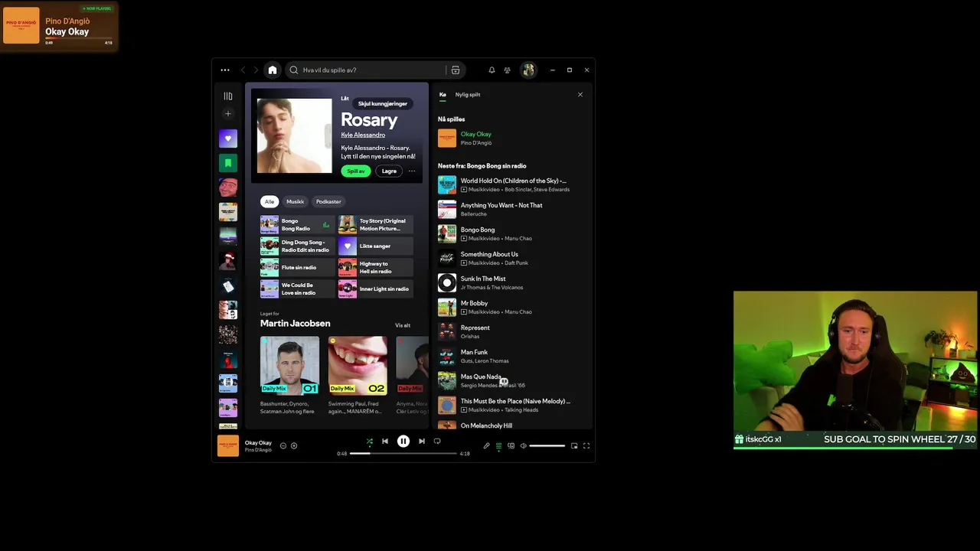Open the green bookmark Your Episodes tile
This screenshot has height=551, width=980.
(x=227, y=163)
